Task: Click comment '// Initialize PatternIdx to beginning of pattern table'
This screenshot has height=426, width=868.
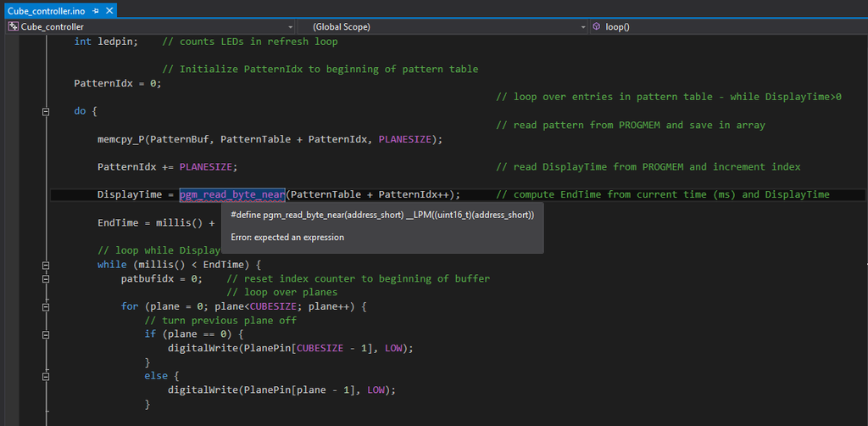Action: pos(320,70)
